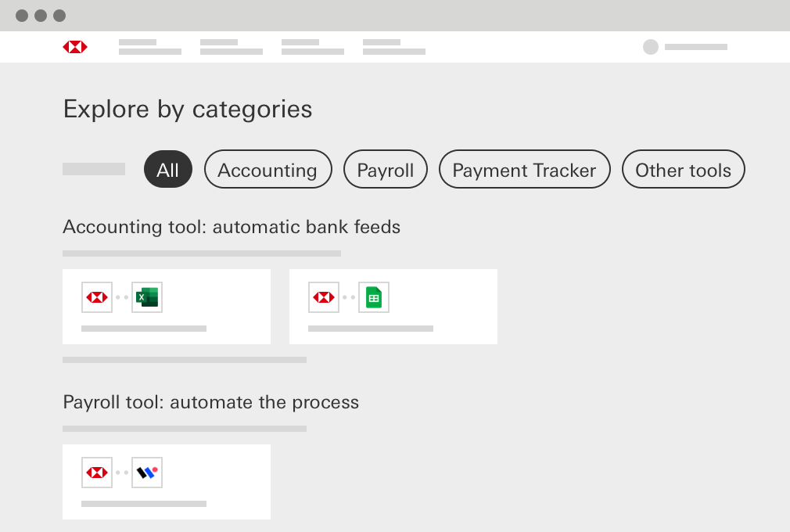Select the Google Sheets integration icon
This screenshot has height=532, width=790.
point(374,297)
